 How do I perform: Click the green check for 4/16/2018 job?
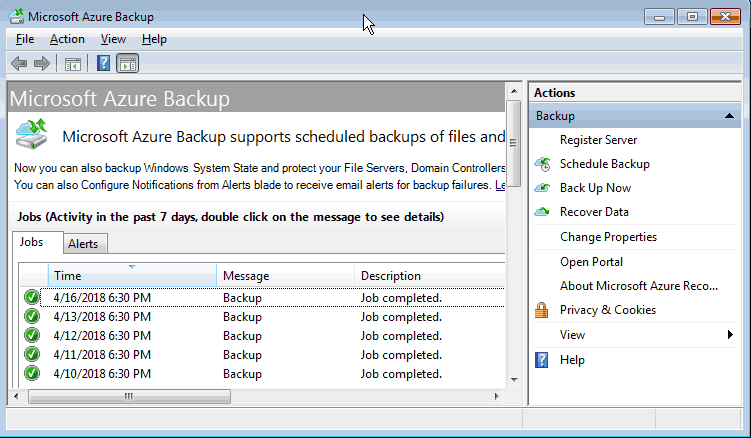coord(32,298)
